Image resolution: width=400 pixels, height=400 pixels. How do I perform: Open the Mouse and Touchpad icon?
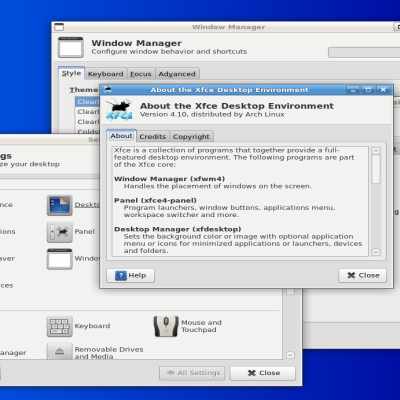166,326
